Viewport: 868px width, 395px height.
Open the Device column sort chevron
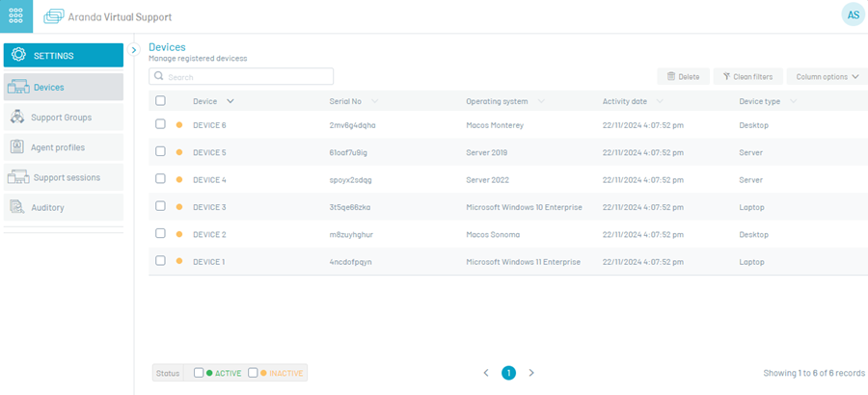click(x=231, y=101)
